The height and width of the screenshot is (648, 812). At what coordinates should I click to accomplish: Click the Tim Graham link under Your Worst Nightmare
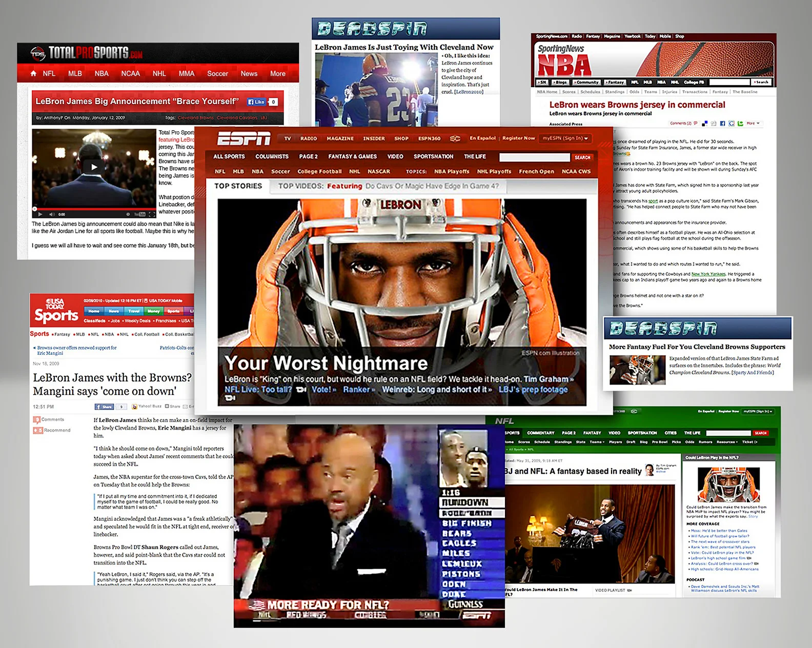point(548,379)
